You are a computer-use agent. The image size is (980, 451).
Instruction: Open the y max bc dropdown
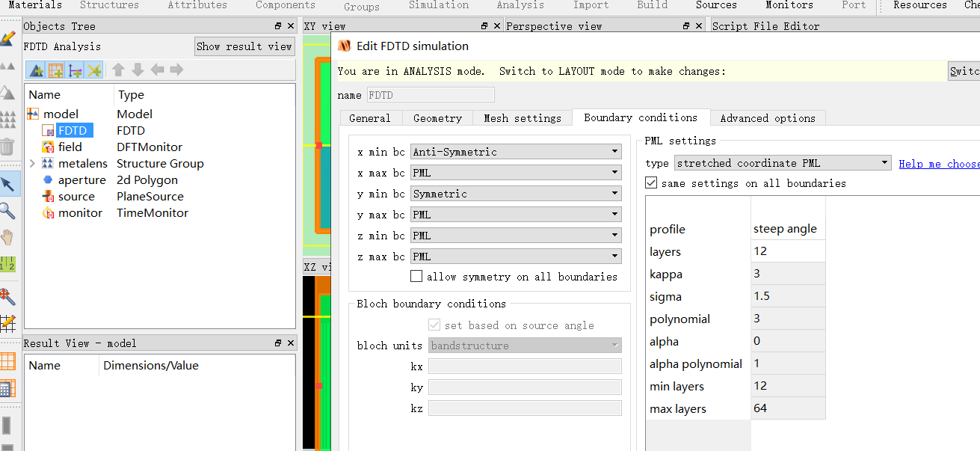(516, 215)
